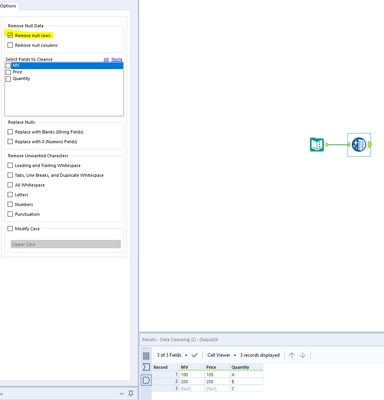Enable Tabs, Line Breaks, Duplicate Whitespace removal
The image size is (384, 400).
click(10, 175)
